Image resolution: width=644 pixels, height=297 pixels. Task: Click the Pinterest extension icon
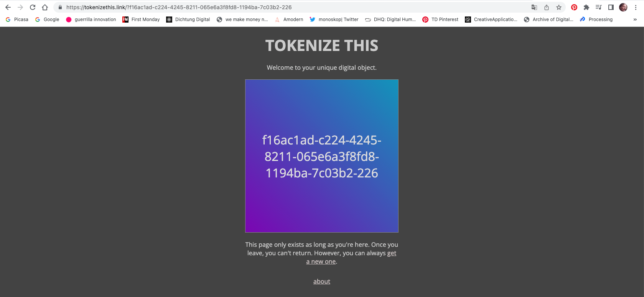coord(574,7)
